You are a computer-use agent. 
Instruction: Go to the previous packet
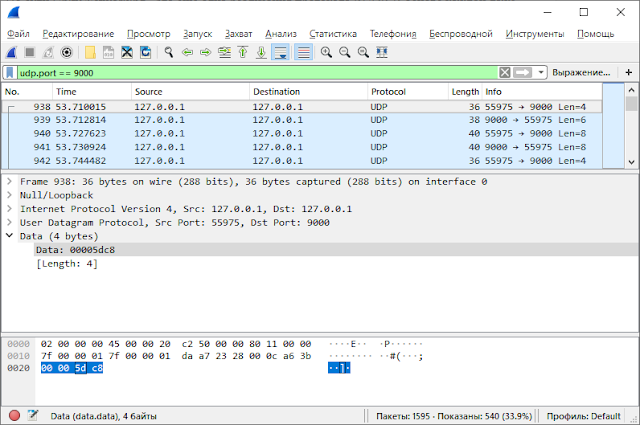point(187,52)
